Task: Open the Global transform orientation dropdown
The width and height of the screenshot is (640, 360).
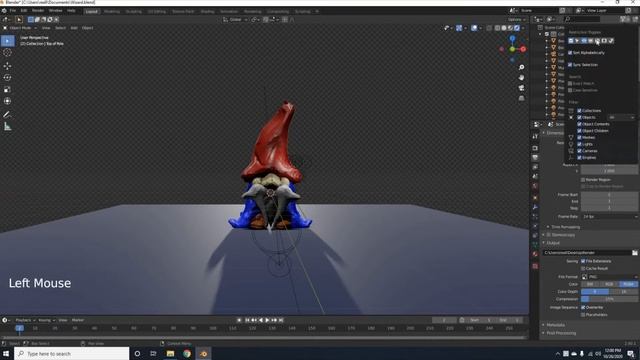Action: (235, 20)
